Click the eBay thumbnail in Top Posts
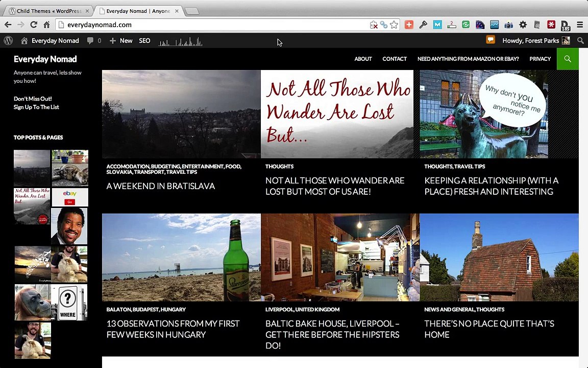Screen dimensions: 588x368 [x=70, y=197]
